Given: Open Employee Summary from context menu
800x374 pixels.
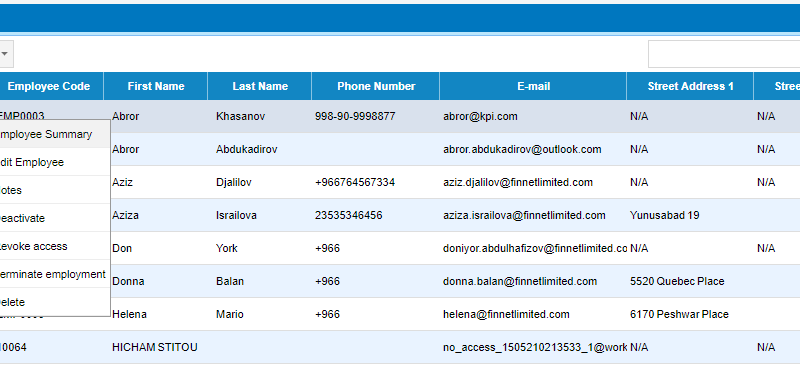Looking at the screenshot, I should click(54, 134).
